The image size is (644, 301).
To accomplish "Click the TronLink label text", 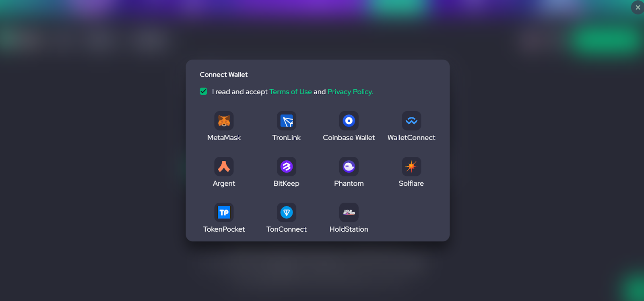I will (287, 138).
